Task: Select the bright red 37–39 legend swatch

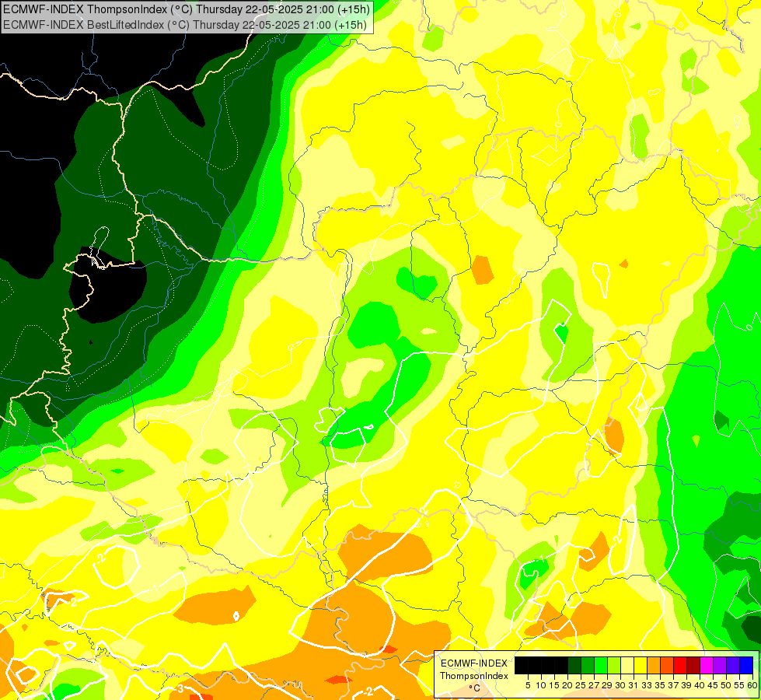Action: coord(679,666)
